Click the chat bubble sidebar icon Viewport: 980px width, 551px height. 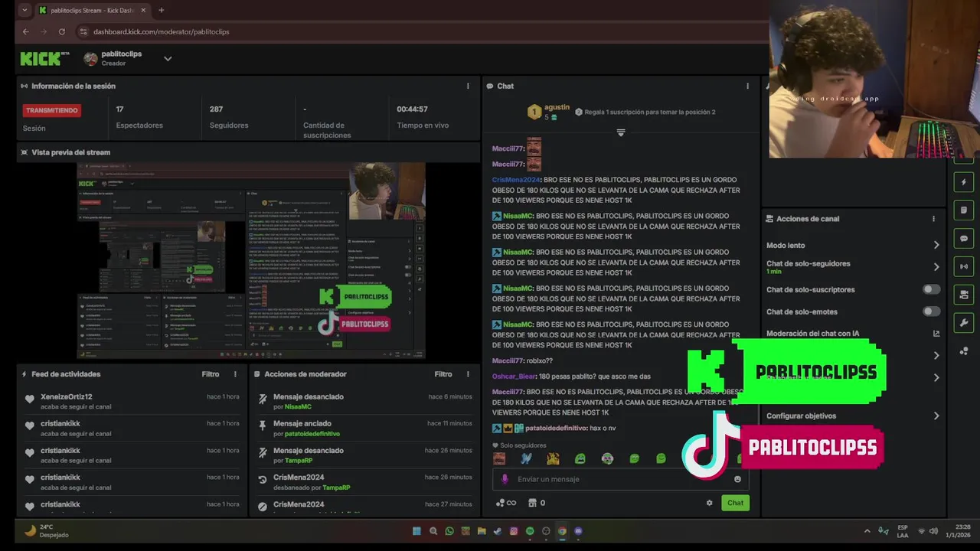pyautogui.click(x=964, y=239)
